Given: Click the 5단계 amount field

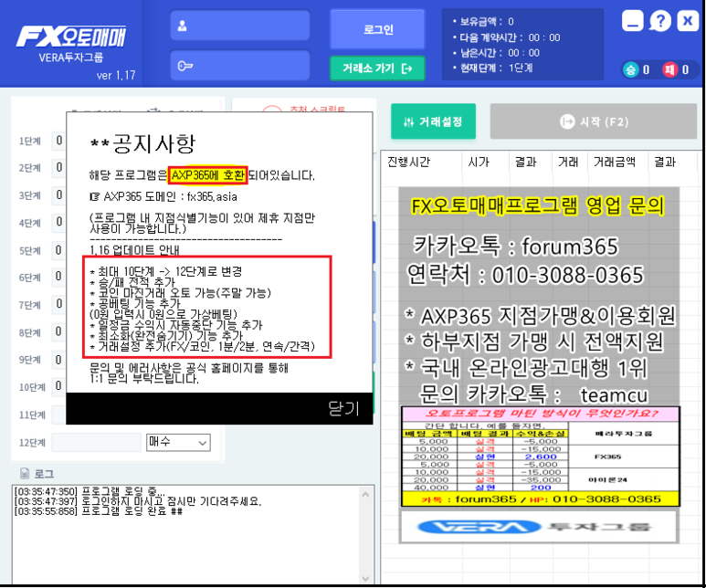Looking at the screenshot, I should 59,250.
